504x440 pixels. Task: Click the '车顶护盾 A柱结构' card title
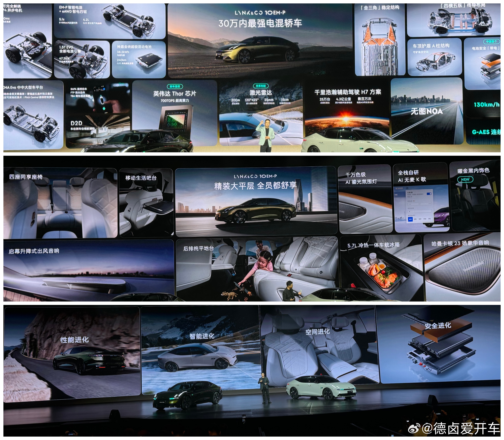pyautogui.click(x=431, y=46)
